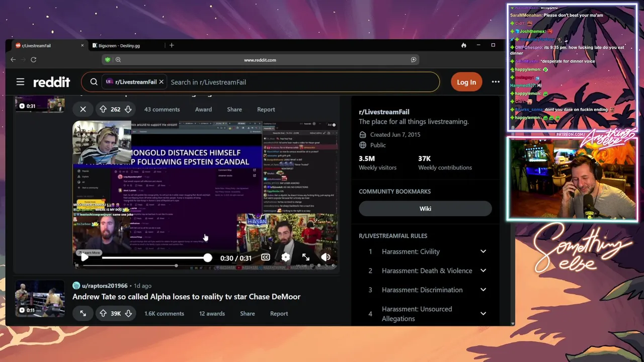Click the video progress bar handle

208,257
